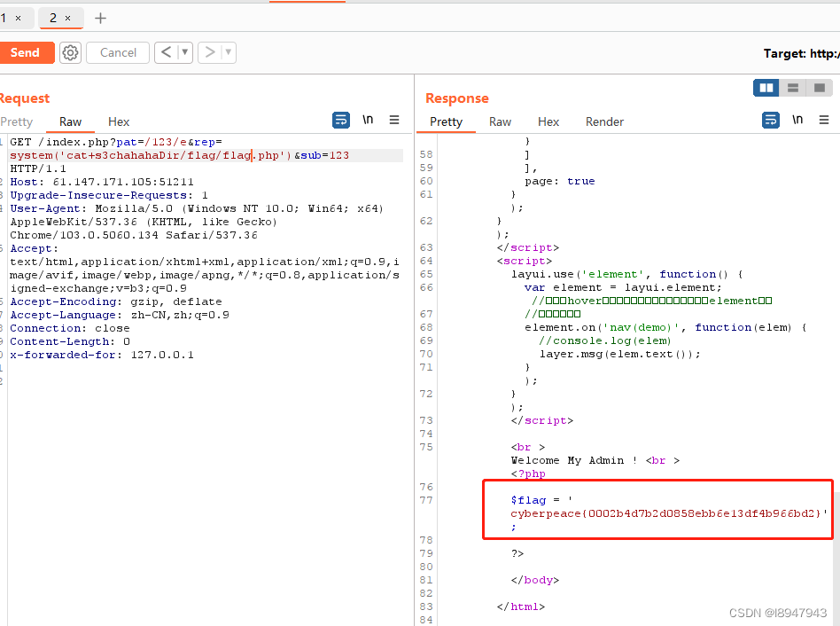Click the Host header line
840x626 pixels.
coord(102,183)
